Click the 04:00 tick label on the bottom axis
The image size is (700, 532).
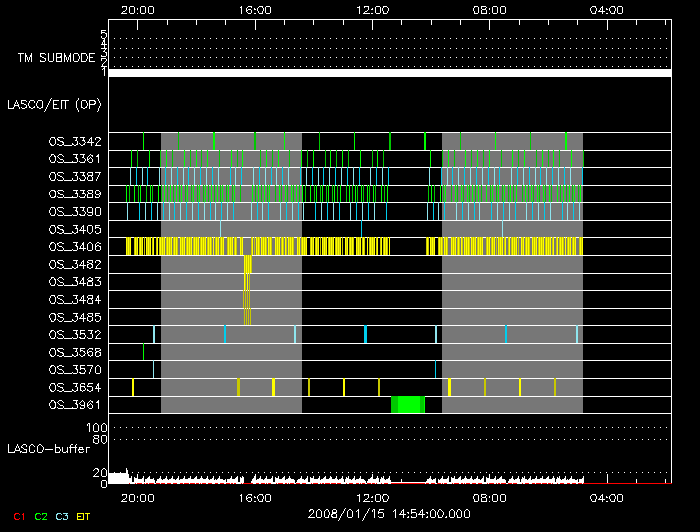tap(607, 497)
